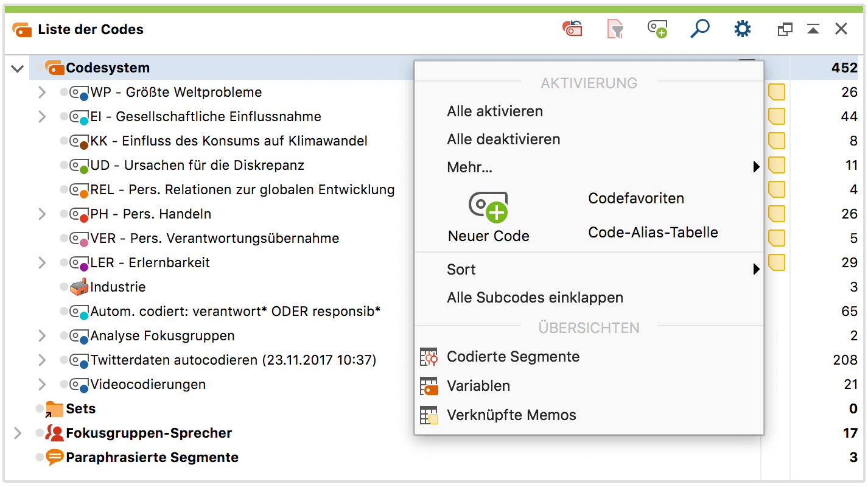Expand Fokusgruppen-Sprecher node
868x487 pixels.
click(17, 433)
